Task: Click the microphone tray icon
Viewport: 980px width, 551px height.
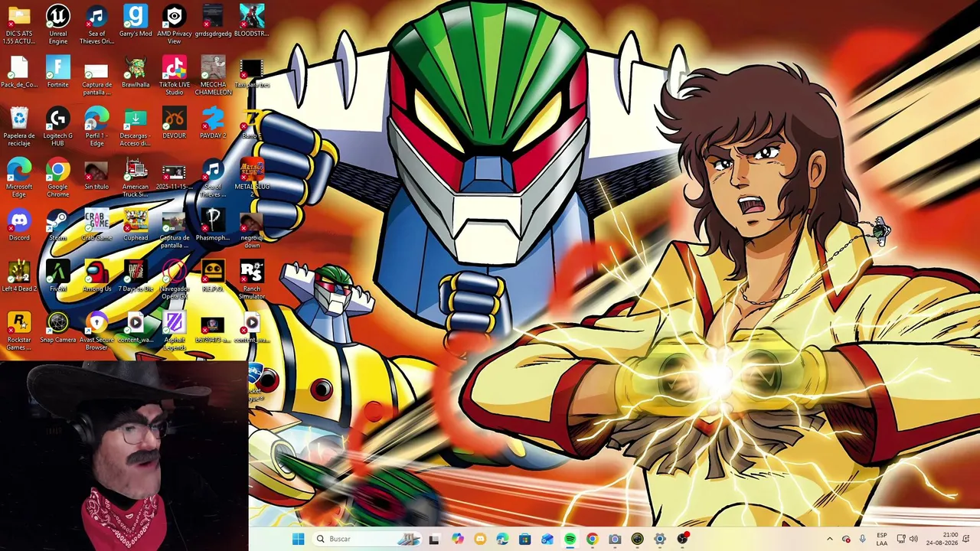Action: pyautogui.click(x=862, y=539)
